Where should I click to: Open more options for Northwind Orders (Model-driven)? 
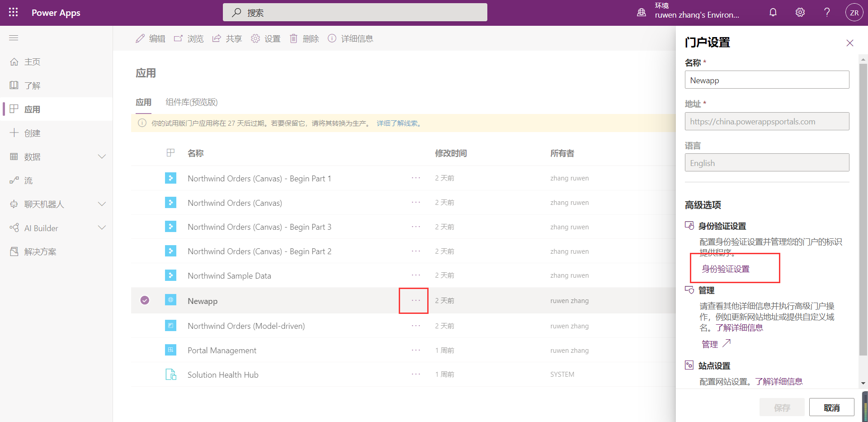point(416,326)
